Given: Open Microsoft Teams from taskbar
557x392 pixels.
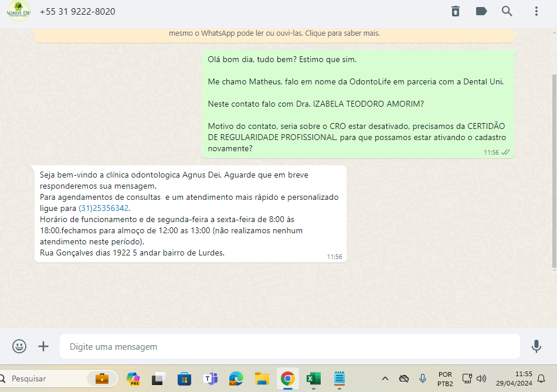Looking at the screenshot, I should 210,379.
